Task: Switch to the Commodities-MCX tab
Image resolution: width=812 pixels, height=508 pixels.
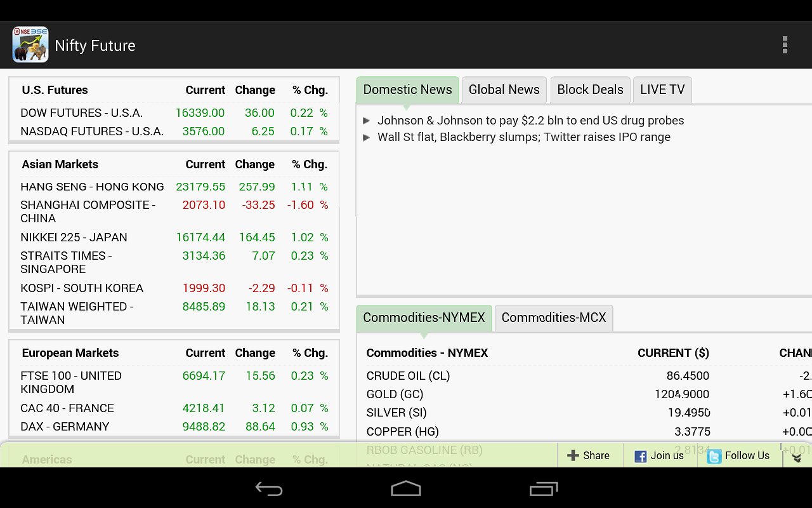Action: pyautogui.click(x=553, y=317)
